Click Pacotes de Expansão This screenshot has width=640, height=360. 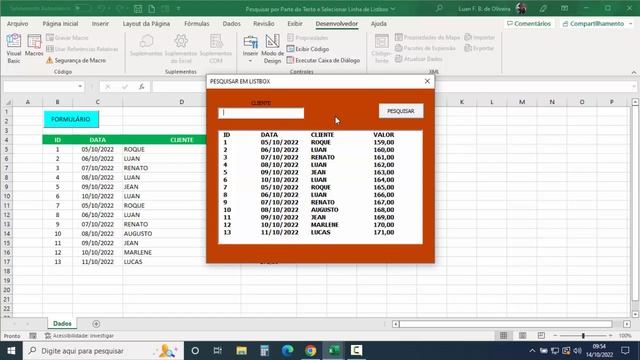tap(425, 48)
